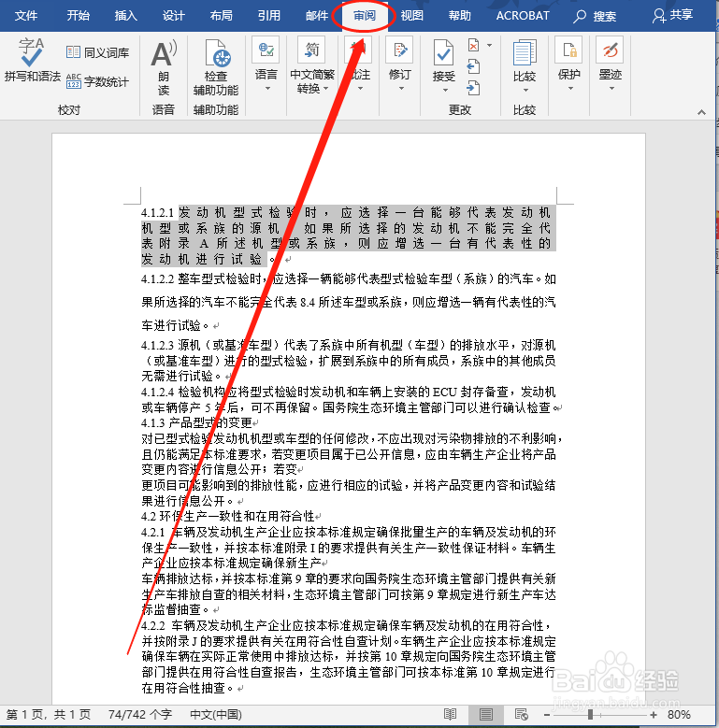Open the 文件 file tab

point(26,16)
